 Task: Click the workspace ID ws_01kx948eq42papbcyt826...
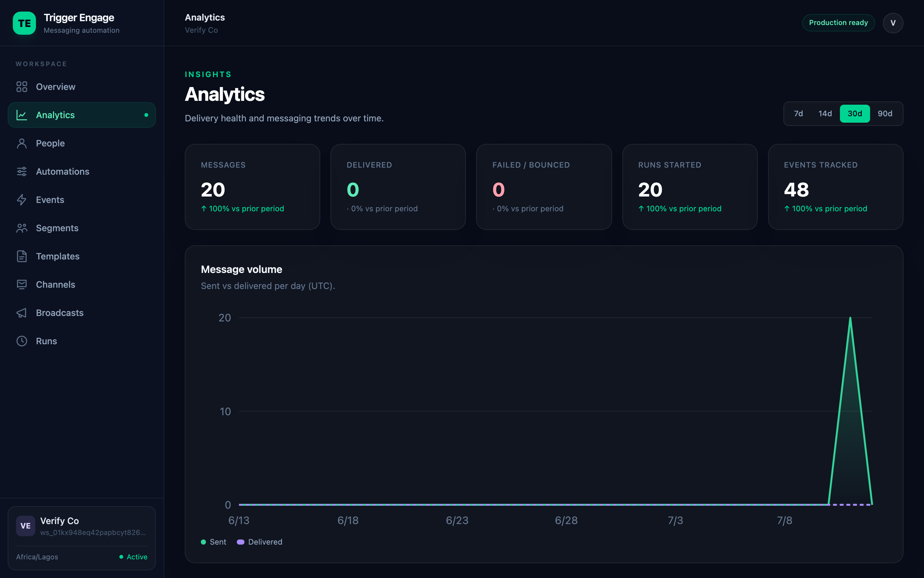pyautogui.click(x=93, y=532)
